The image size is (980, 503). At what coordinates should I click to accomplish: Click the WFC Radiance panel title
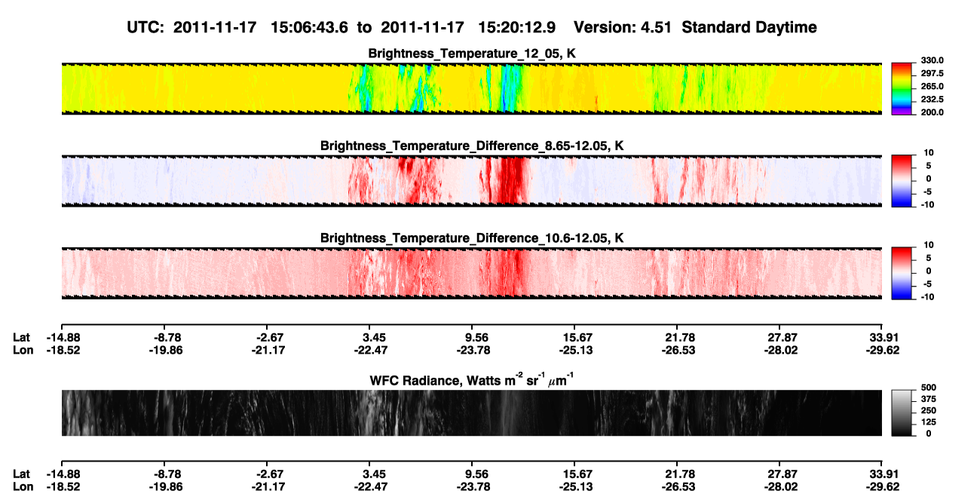473,380
